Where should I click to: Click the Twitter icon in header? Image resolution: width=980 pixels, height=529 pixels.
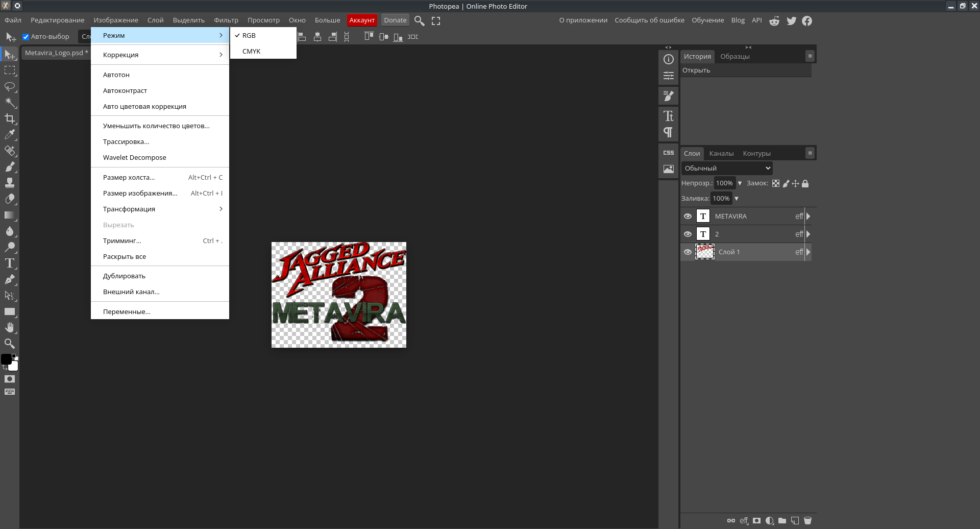791,21
